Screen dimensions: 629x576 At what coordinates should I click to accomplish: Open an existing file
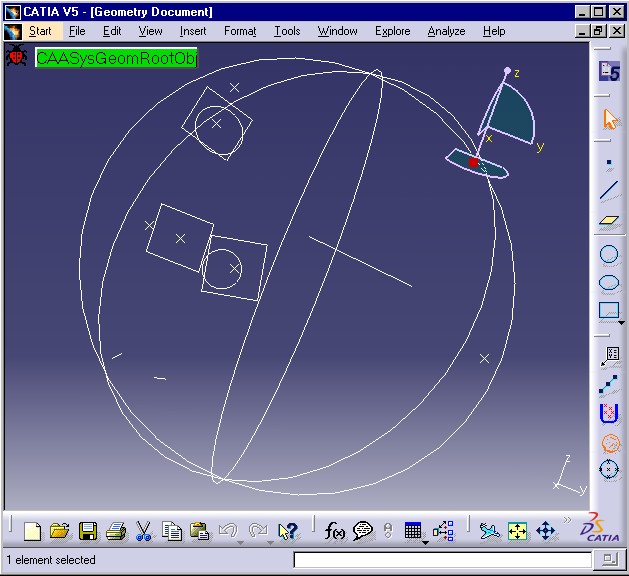click(59, 531)
